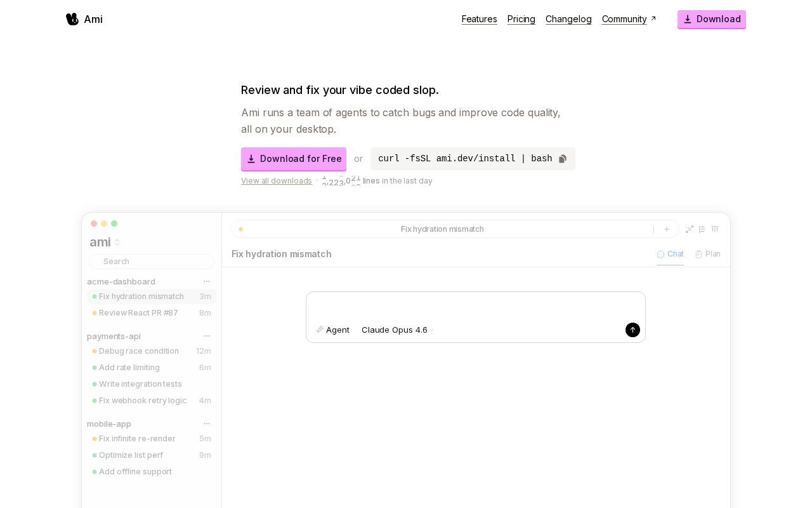
Task: Open the Fix webhook retry logic task
Action: [x=152, y=401]
